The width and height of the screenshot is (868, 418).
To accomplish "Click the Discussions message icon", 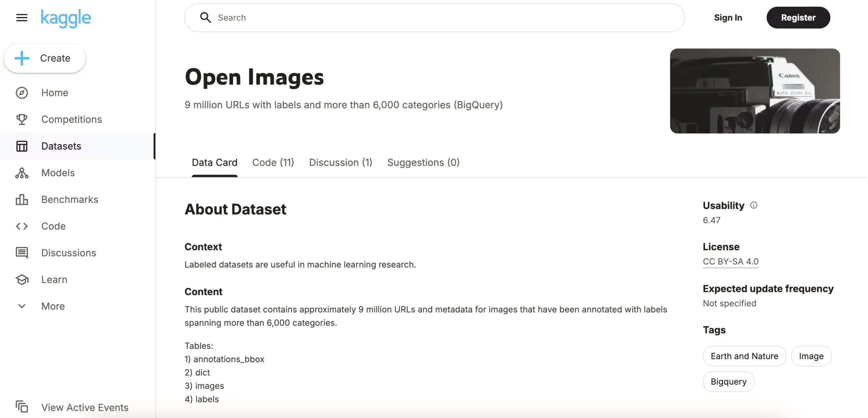I will coord(22,253).
